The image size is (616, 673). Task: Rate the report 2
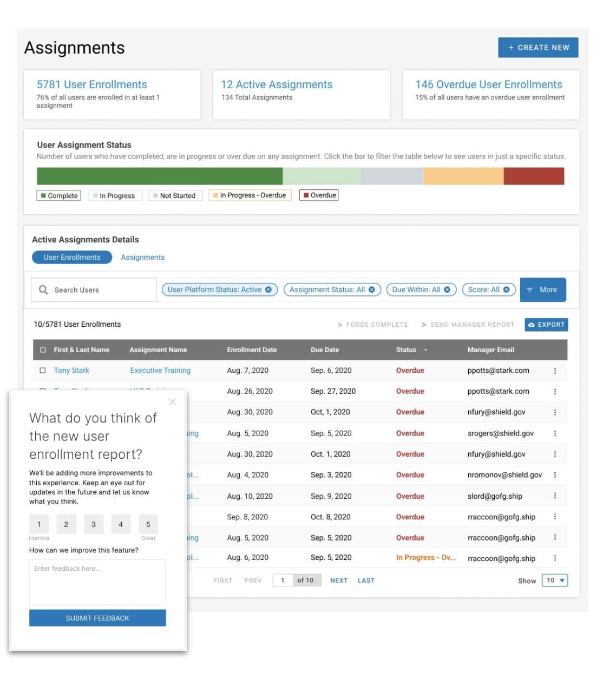66,524
